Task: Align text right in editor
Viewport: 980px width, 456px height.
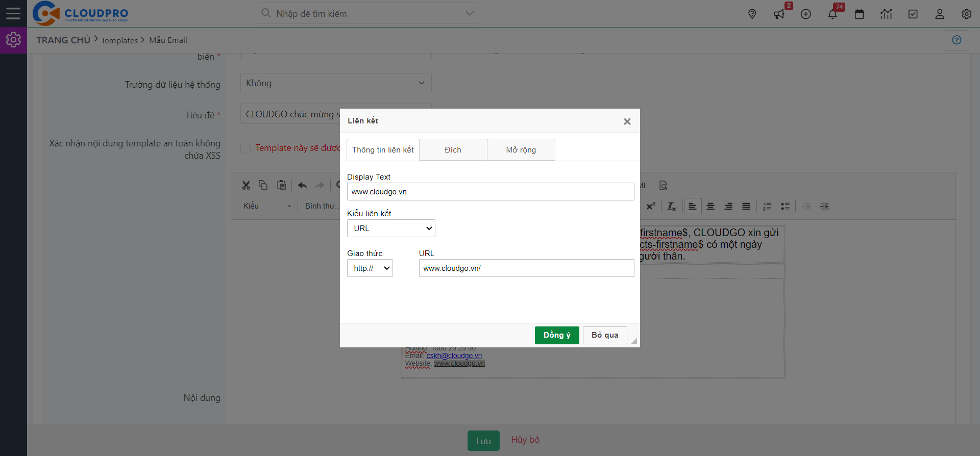Action: pos(728,206)
